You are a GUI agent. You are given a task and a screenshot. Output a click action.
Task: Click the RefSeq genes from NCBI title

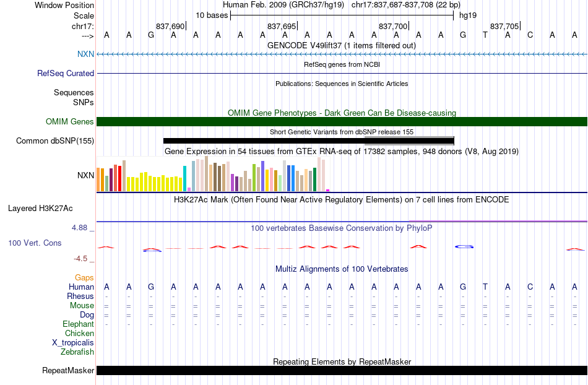point(342,64)
